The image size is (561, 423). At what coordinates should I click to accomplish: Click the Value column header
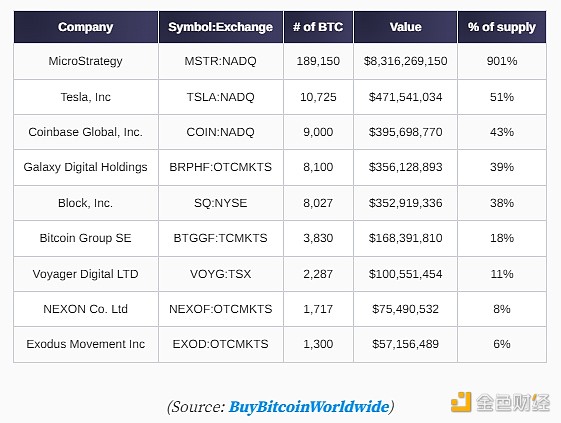(405, 27)
